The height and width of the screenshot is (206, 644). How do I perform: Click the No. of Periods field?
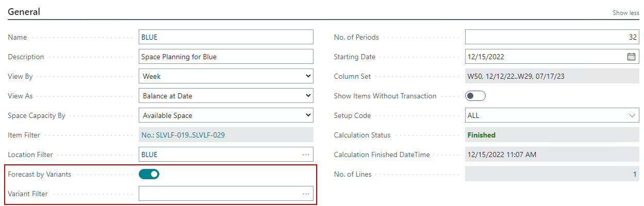(552, 37)
